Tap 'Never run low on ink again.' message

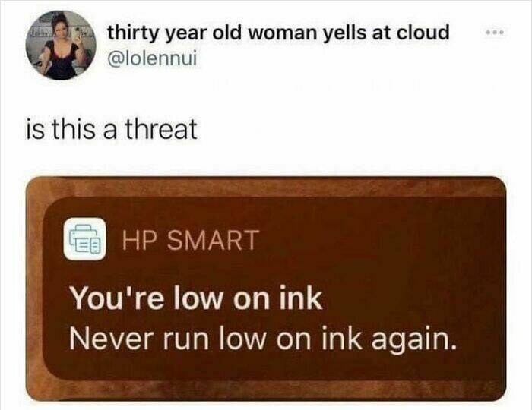262,339
